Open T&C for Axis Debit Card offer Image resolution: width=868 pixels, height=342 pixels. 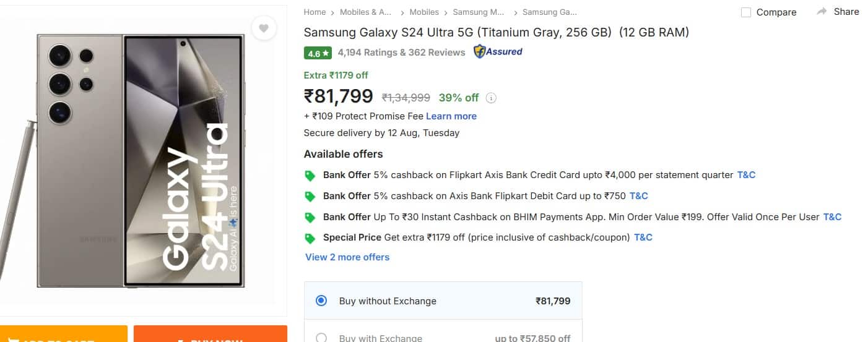click(638, 196)
